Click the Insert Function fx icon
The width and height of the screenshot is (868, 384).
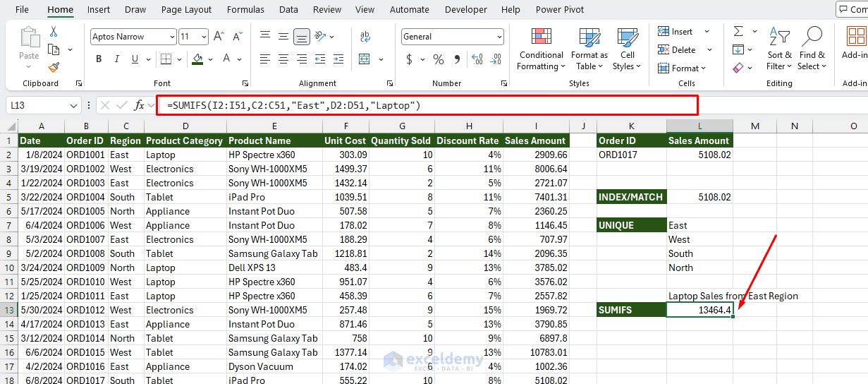pos(140,105)
